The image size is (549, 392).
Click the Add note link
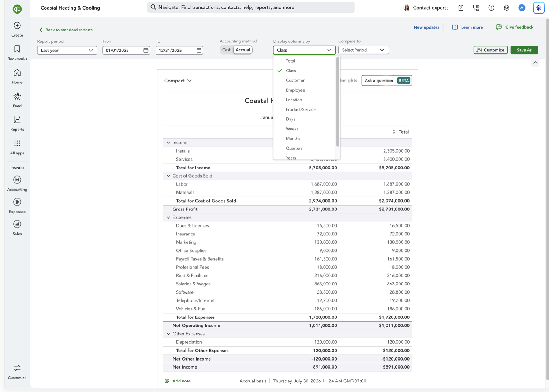(x=182, y=381)
